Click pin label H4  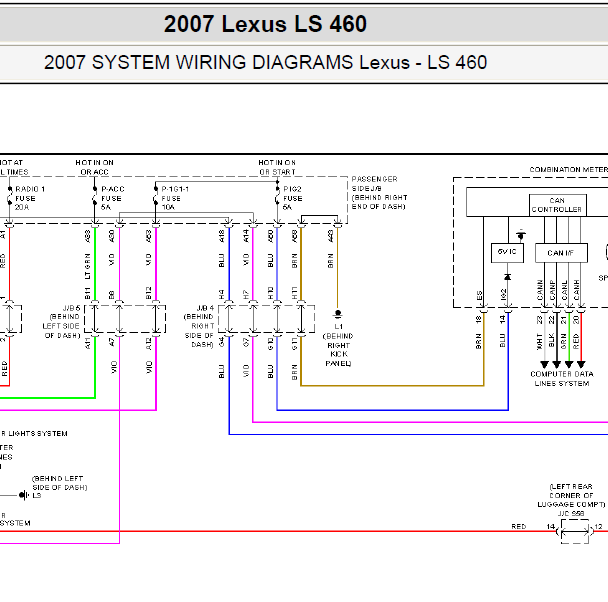coord(221,295)
